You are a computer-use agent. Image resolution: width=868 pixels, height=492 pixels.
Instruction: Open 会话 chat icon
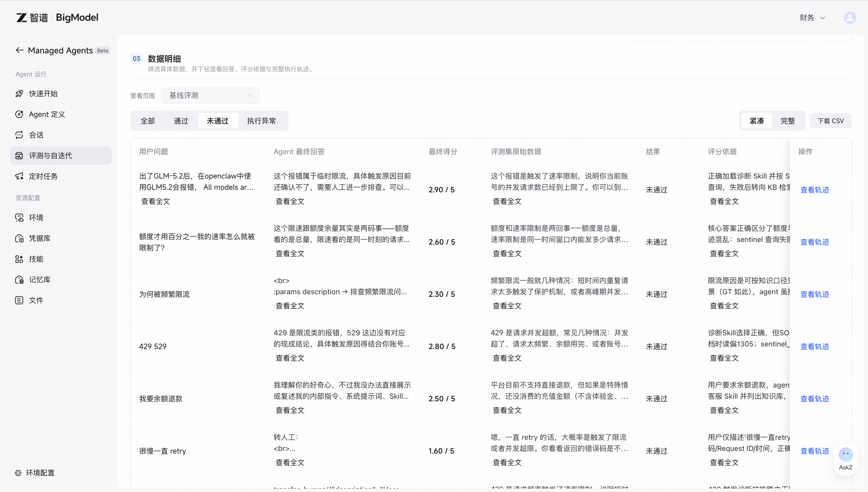click(19, 135)
